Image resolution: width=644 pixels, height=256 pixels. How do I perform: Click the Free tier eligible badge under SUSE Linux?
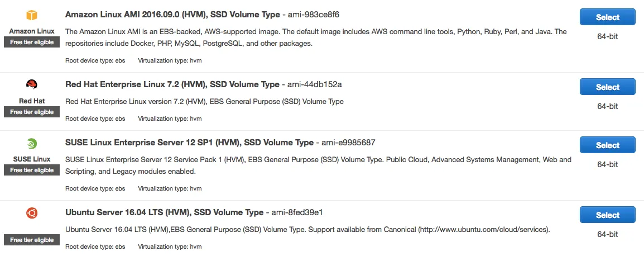point(32,170)
